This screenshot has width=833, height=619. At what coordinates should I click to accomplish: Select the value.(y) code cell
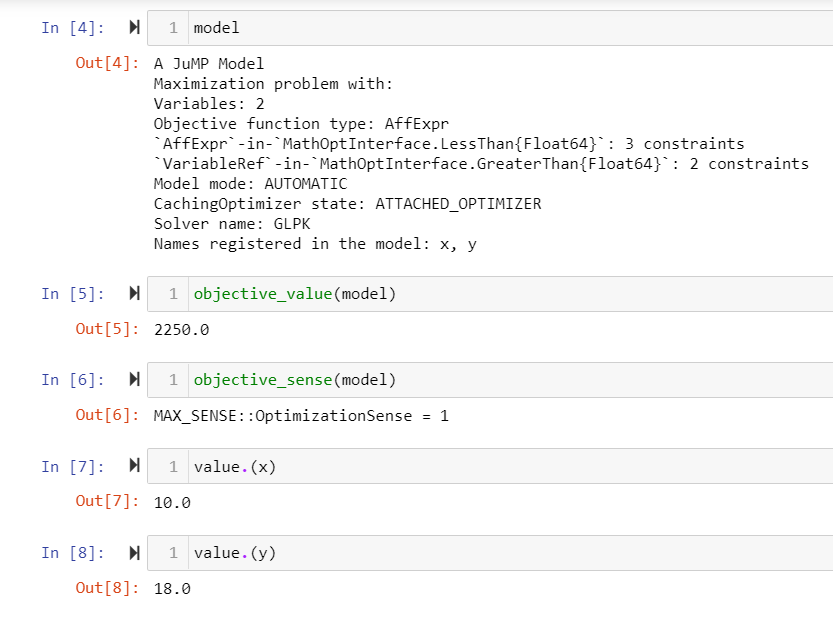[500, 553]
